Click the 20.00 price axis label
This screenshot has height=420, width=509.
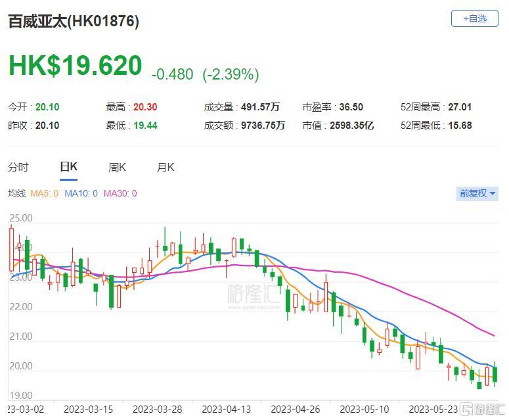pyautogui.click(x=21, y=365)
